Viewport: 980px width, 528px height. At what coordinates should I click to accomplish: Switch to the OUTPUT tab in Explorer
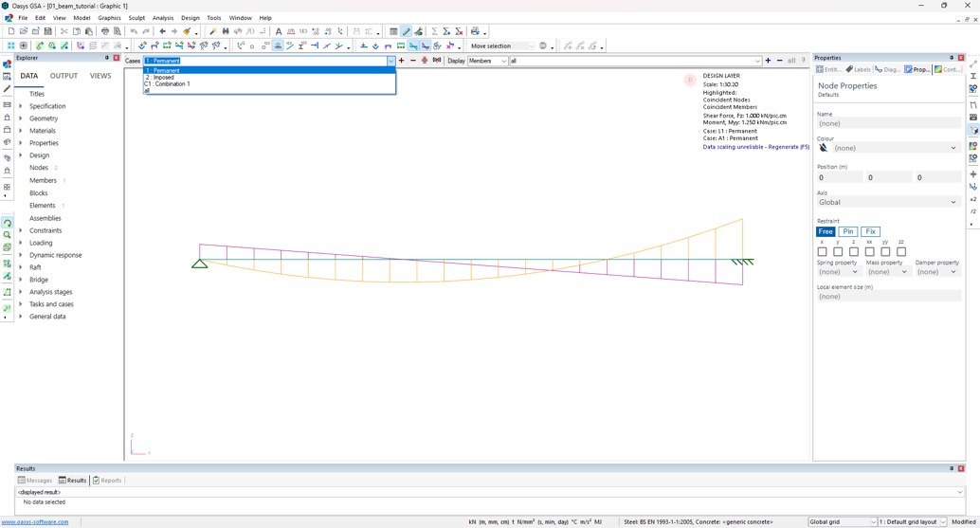pos(64,76)
